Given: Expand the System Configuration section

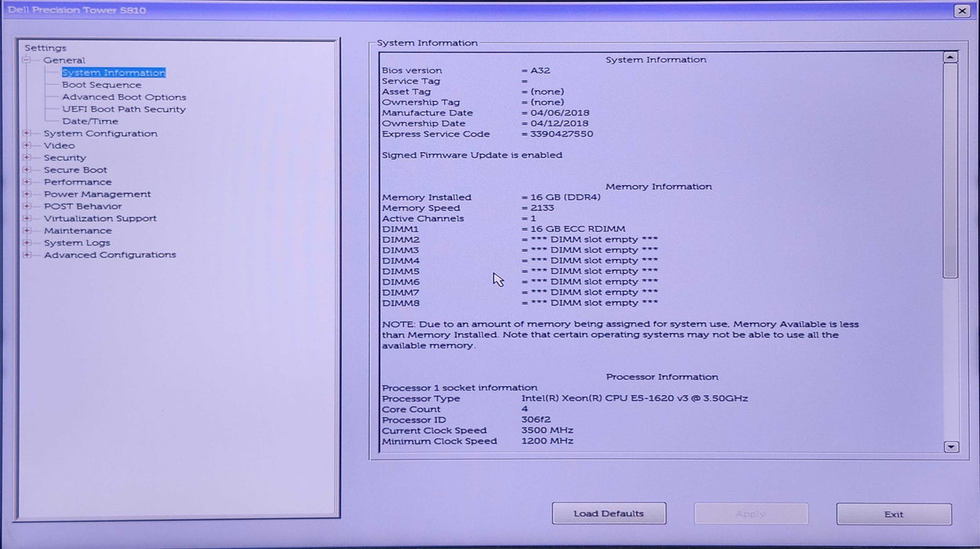Looking at the screenshot, I should 27,133.
